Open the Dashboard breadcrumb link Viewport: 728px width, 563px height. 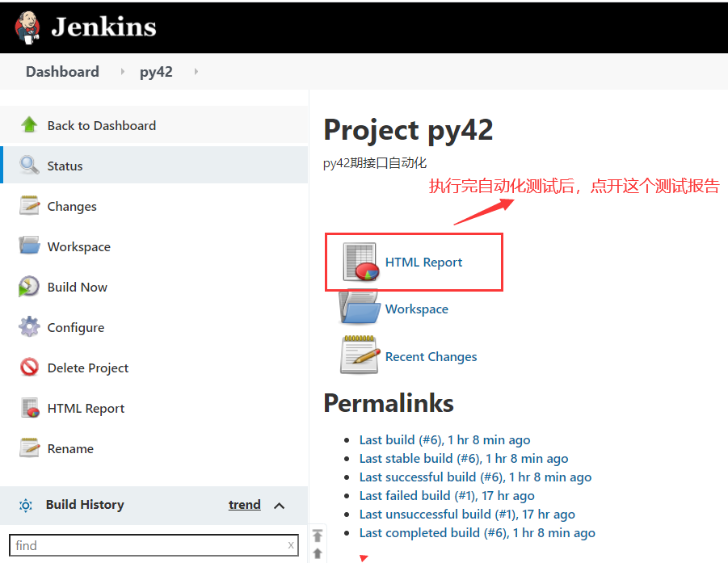(x=62, y=71)
